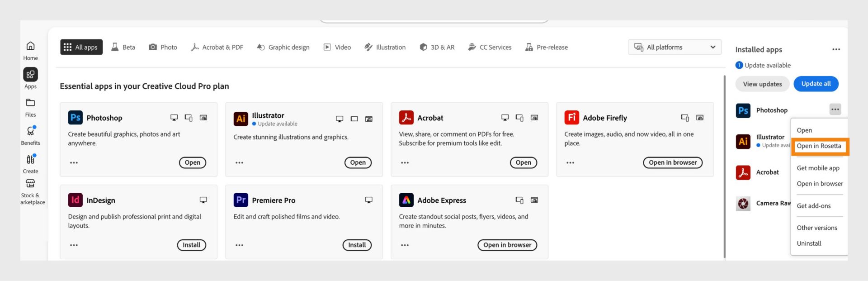
Task: Toggle installed Photoshop more options button
Action: click(x=835, y=109)
